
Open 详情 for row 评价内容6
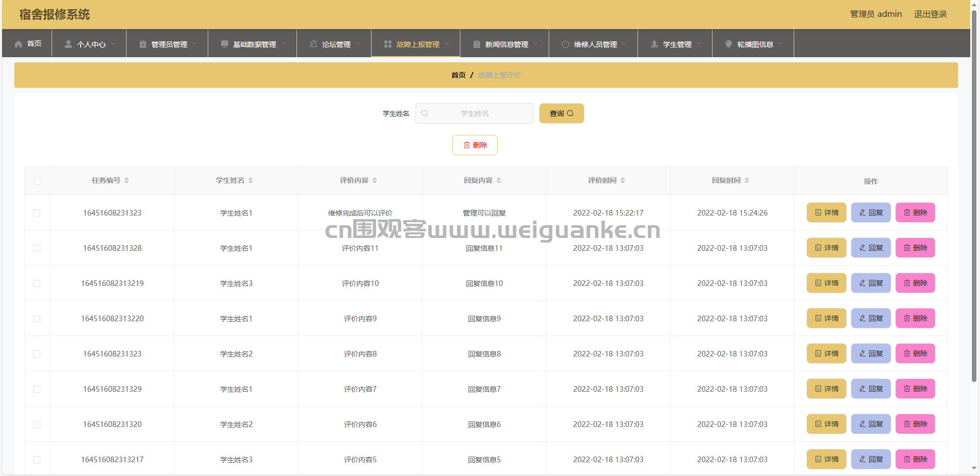coord(826,424)
